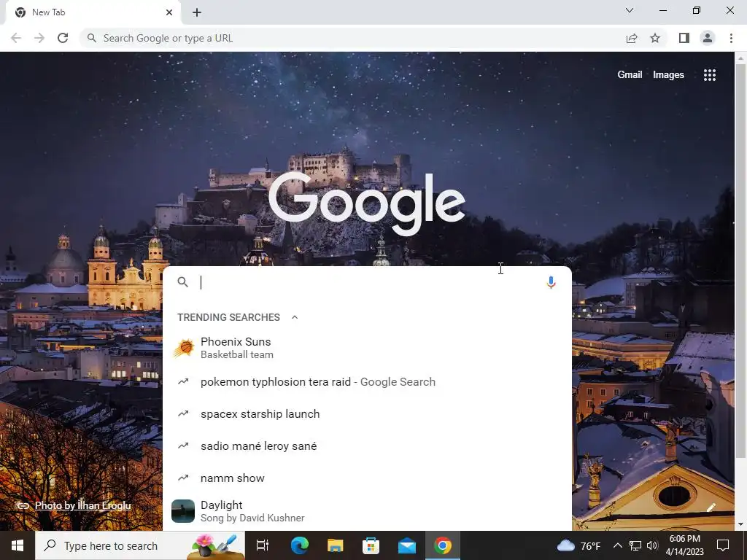Show hidden tray icons chevron
The image size is (747, 560).
click(x=617, y=545)
